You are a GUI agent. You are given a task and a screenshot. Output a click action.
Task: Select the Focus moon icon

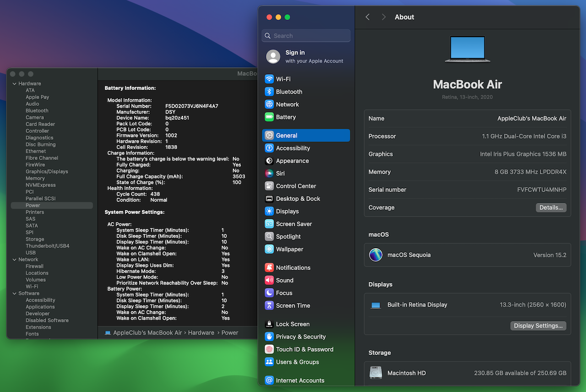point(269,293)
